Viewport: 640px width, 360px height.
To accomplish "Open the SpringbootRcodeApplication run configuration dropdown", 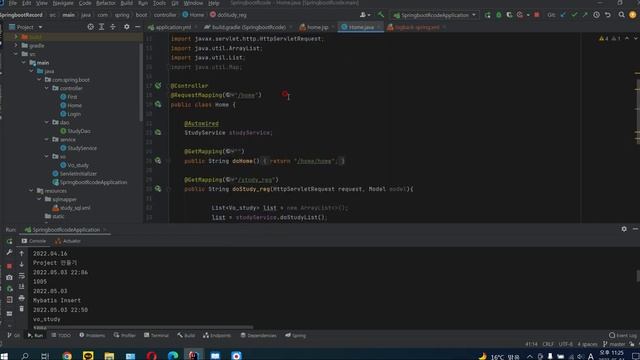I will [435, 15].
